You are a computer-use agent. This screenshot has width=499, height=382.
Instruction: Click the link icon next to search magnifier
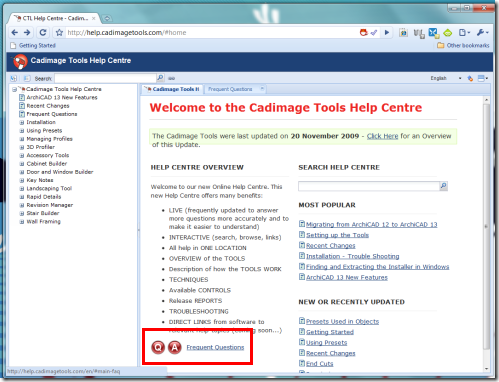pyautogui.click(x=171, y=78)
